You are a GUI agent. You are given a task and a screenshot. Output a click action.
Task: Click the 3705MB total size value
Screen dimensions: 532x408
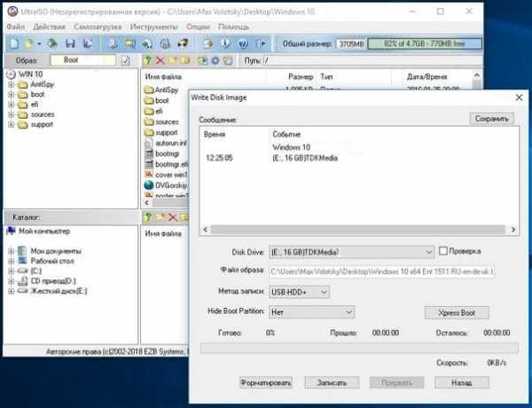[351, 43]
